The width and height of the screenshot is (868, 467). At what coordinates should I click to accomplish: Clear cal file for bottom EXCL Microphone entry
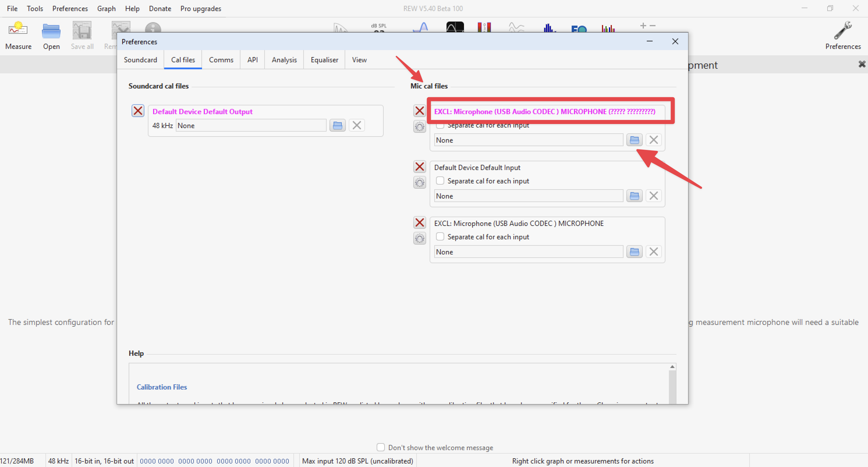653,252
